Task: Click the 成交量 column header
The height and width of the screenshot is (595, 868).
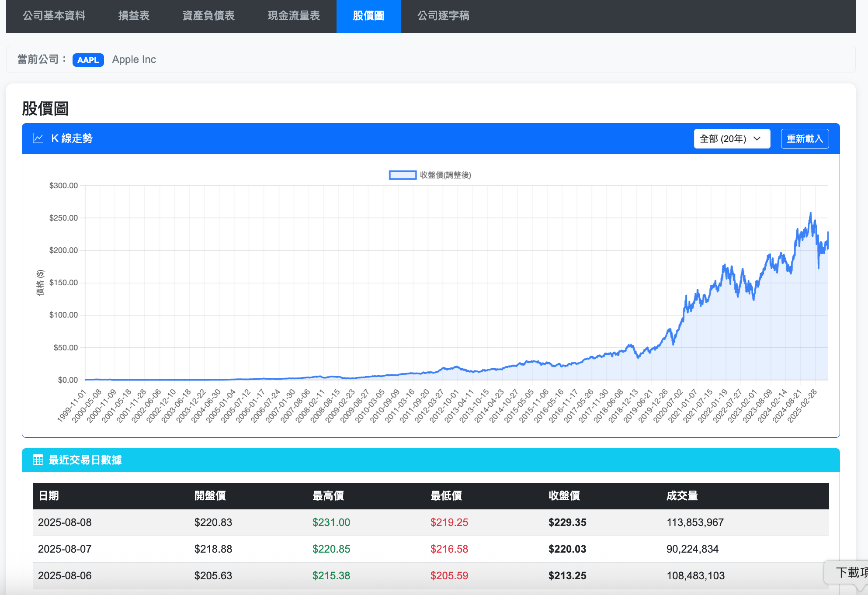Action: click(682, 496)
